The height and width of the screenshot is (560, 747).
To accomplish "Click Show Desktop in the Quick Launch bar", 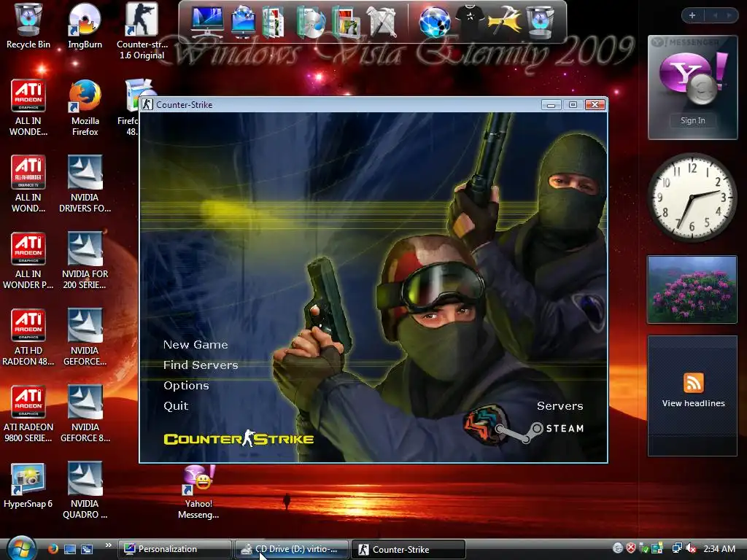I will (70, 549).
